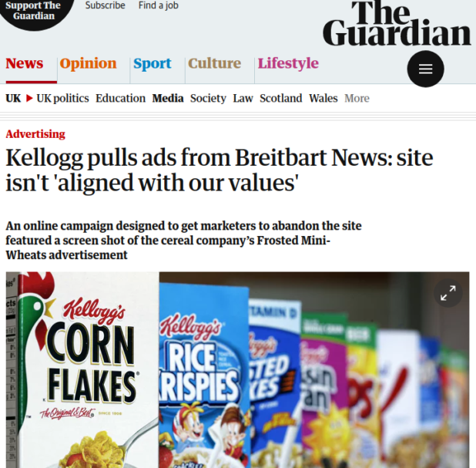Click the Kellogg cereal boxes photo
This screenshot has width=476, height=468.
point(238,370)
